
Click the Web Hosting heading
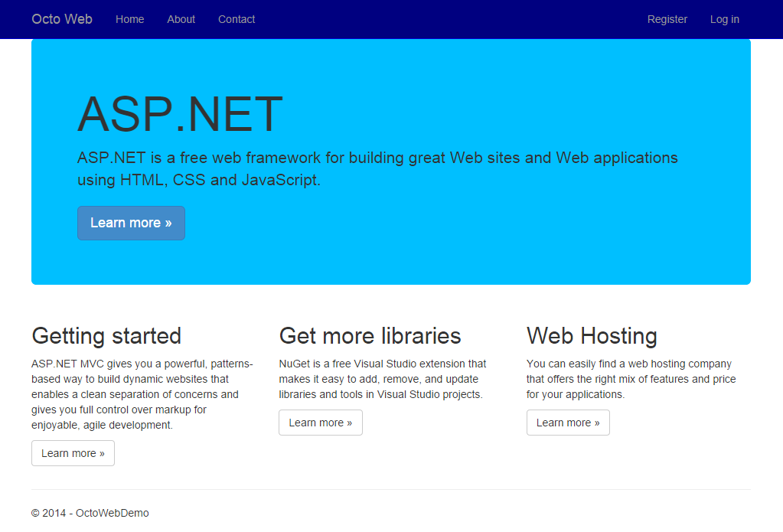coord(591,335)
